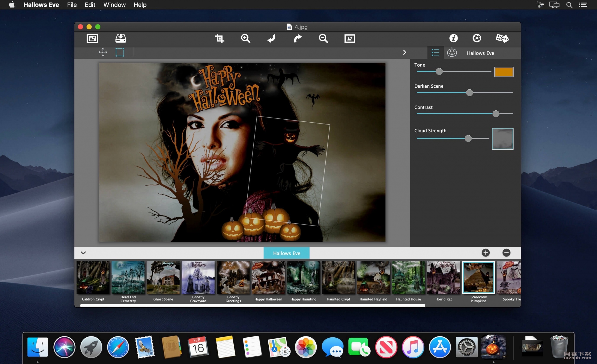
Task: Open the File menu
Action: 72,5
